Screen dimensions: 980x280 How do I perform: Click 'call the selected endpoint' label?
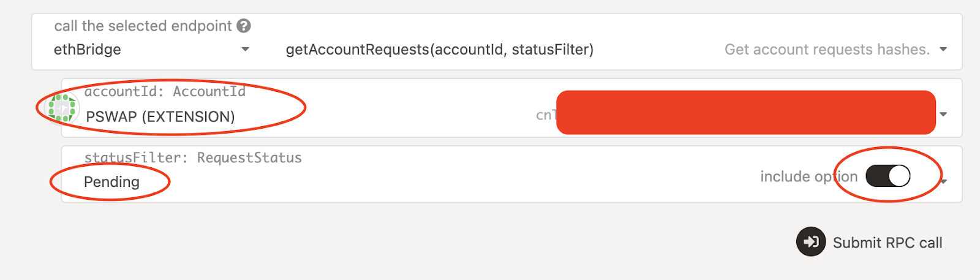(x=143, y=26)
